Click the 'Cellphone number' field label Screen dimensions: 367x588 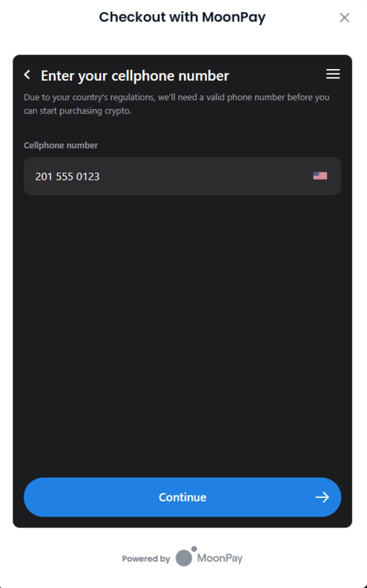coord(61,145)
